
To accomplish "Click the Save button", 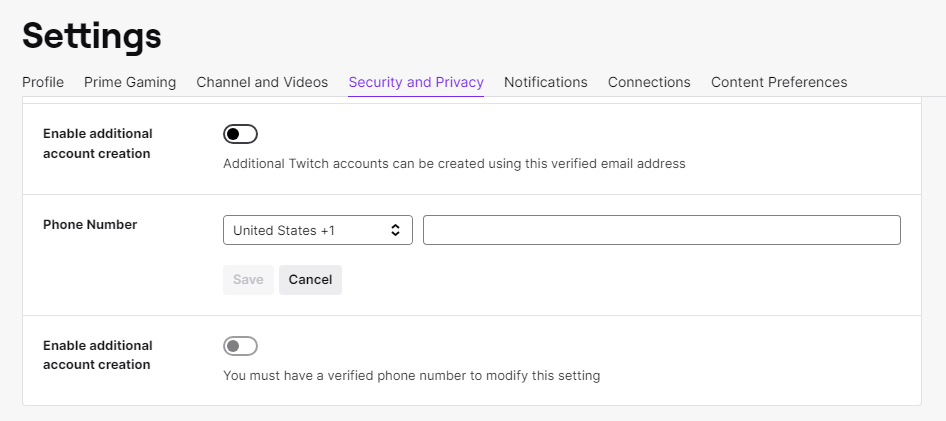I will click(248, 280).
